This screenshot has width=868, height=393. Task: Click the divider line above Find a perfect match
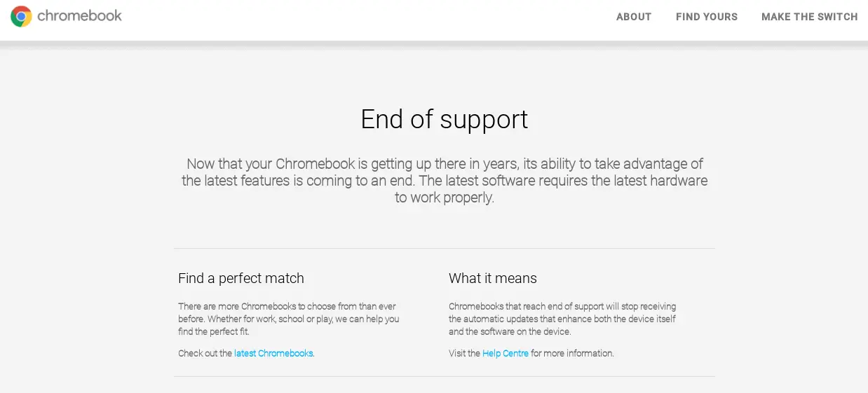coord(445,248)
